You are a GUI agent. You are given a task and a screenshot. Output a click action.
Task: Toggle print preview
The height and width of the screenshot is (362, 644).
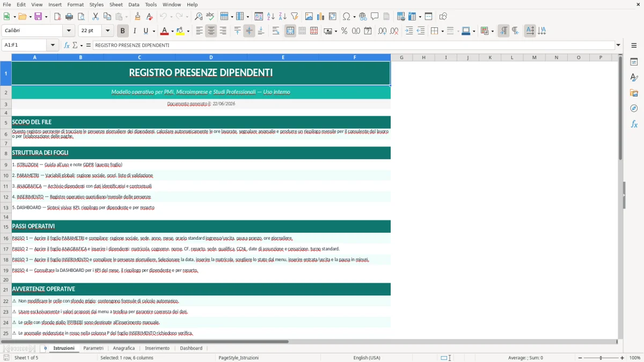click(82, 17)
